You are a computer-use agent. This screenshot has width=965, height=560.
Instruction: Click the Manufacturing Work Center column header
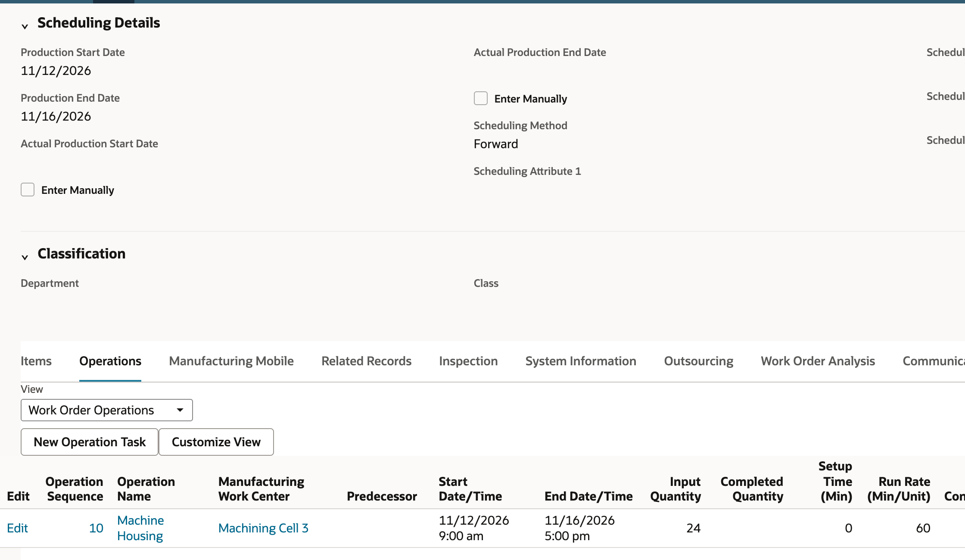[261, 489]
